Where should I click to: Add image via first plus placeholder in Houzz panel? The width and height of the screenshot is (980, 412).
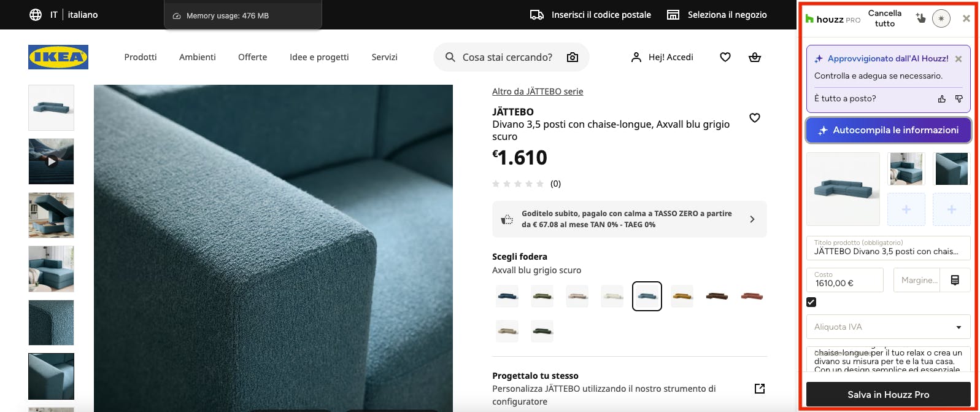[906, 209]
